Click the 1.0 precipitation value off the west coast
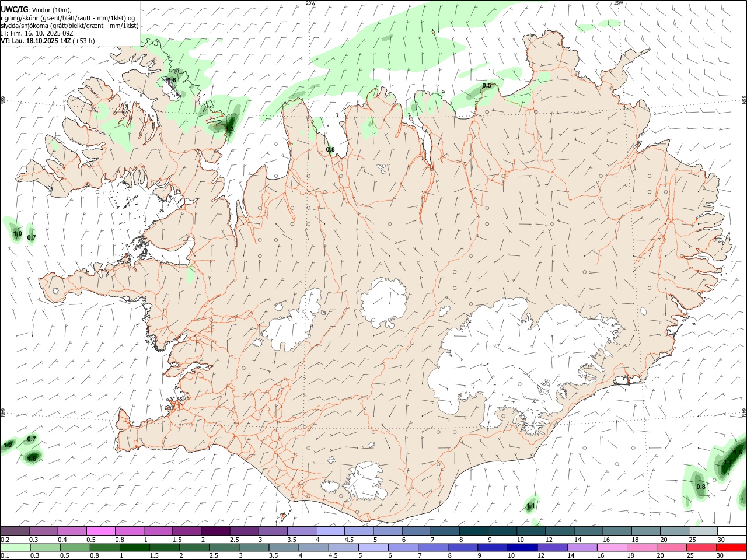This screenshot has width=747, height=560. tap(18, 234)
